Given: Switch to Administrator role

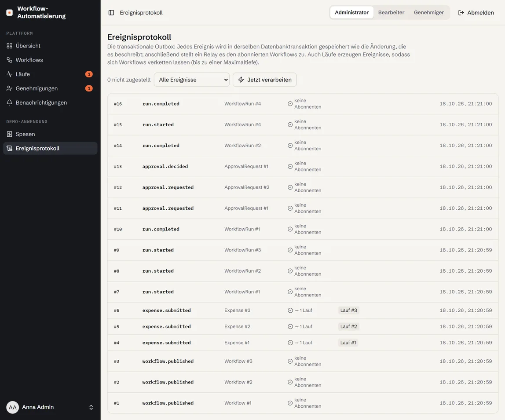Looking at the screenshot, I should 352,13.
